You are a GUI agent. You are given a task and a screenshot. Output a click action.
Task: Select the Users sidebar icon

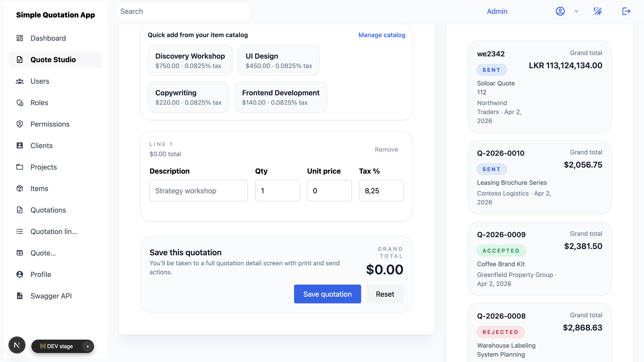(x=20, y=81)
